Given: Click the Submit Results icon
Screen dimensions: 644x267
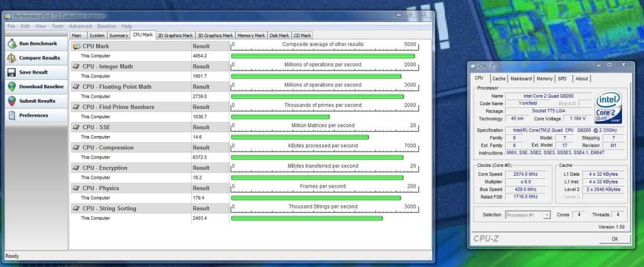Looking at the screenshot, I should [12, 101].
